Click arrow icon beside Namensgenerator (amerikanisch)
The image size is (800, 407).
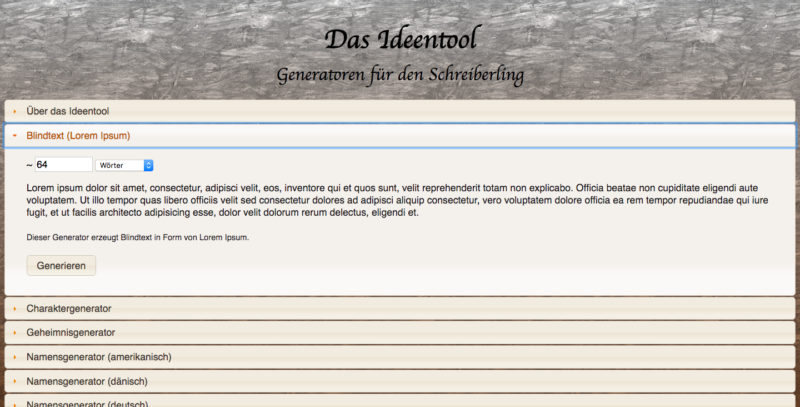point(15,356)
